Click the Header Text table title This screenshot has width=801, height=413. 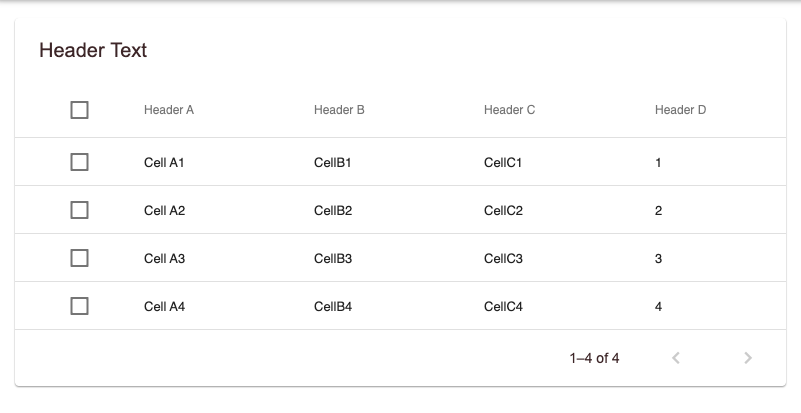(93, 51)
